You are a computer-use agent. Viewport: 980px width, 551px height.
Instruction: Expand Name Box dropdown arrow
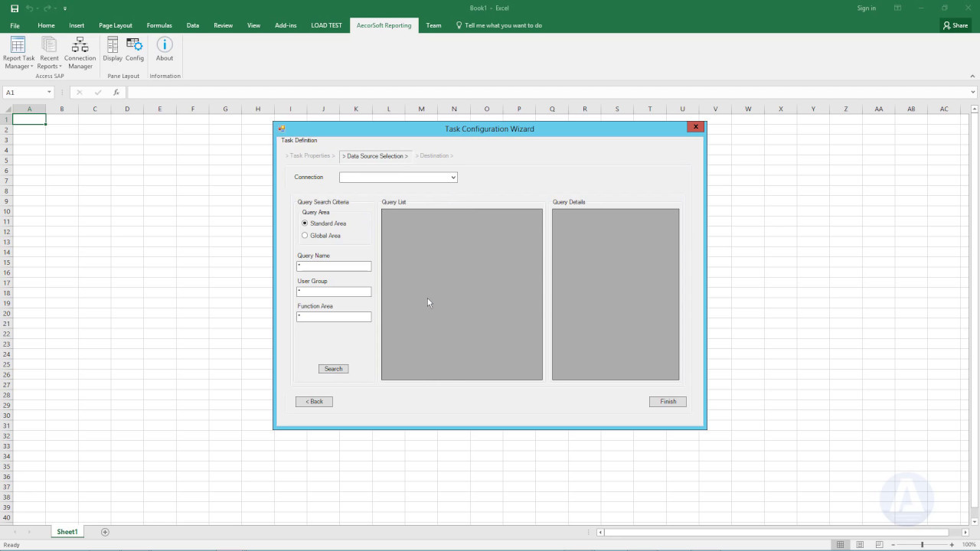[49, 92]
